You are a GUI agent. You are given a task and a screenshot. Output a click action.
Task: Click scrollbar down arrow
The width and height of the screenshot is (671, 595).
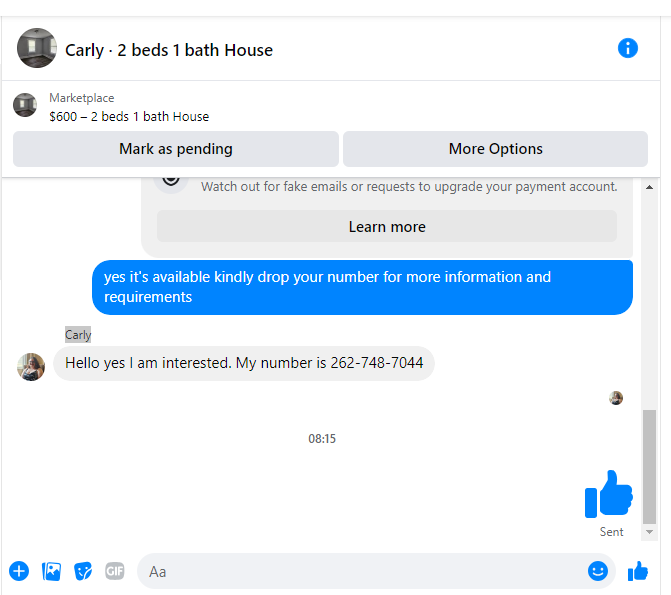(x=649, y=532)
